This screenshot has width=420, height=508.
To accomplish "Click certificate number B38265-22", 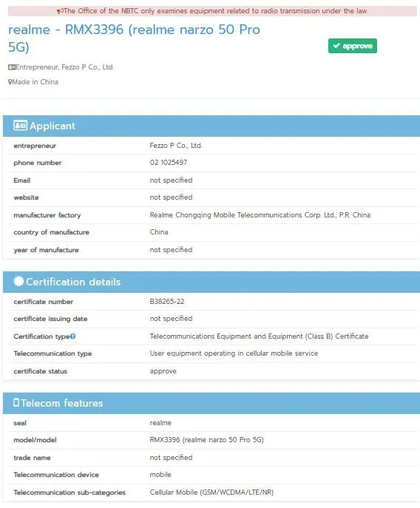I will pyautogui.click(x=167, y=301).
